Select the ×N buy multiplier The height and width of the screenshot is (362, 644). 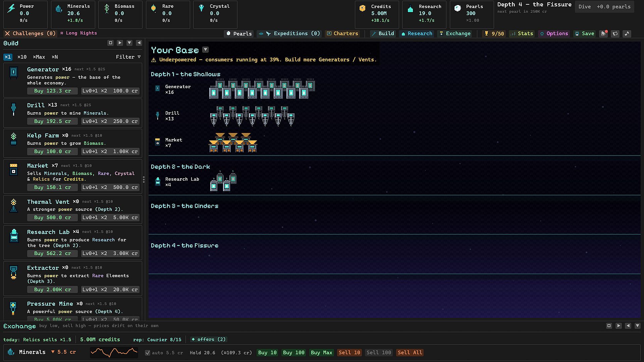tap(55, 57)
